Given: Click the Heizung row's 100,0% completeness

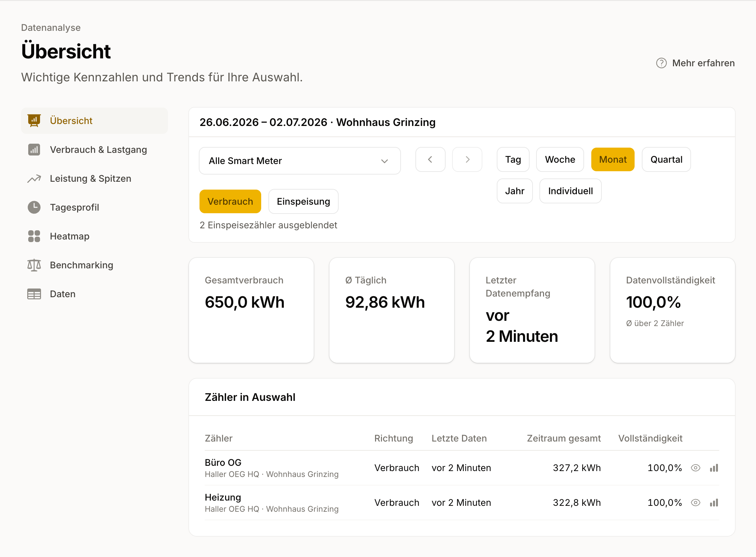Looking at the screenshot, I should pos(665,503).
